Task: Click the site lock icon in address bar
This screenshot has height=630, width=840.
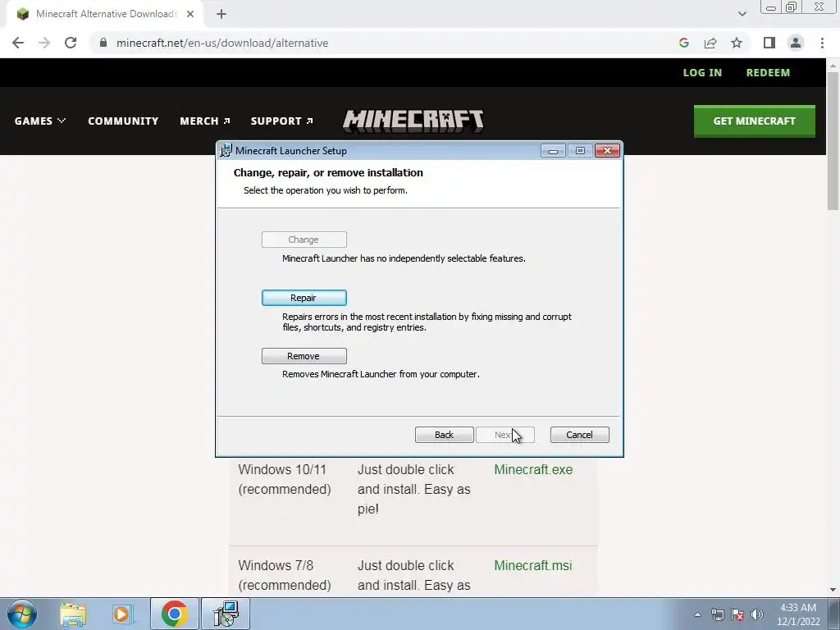Action: (103, 43)
